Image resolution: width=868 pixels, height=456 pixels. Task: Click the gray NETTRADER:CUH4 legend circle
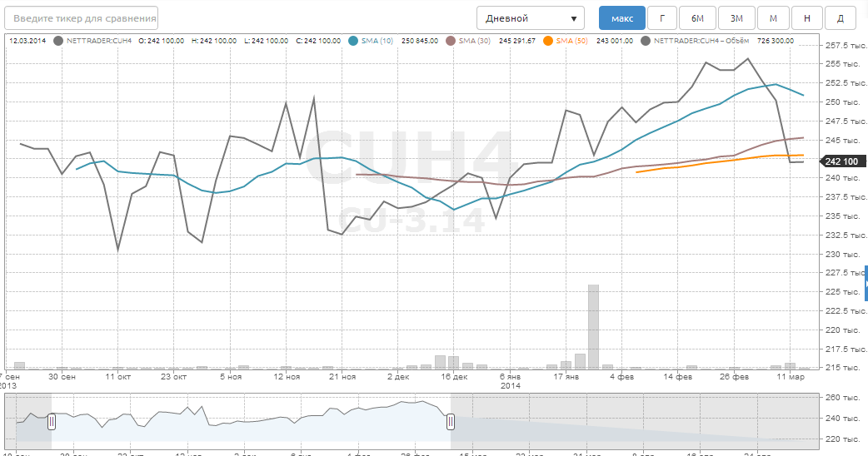point(57,40)
